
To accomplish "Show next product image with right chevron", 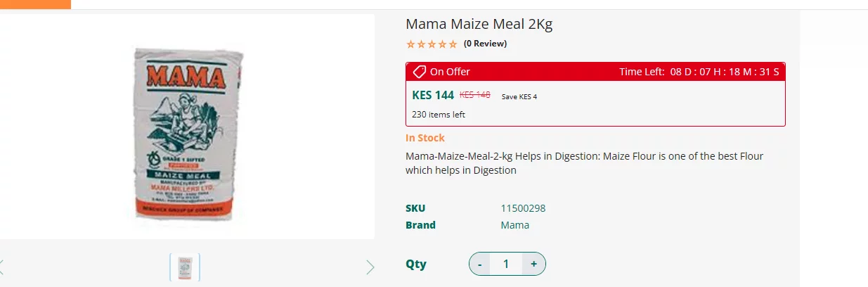I will coord(370,267).
